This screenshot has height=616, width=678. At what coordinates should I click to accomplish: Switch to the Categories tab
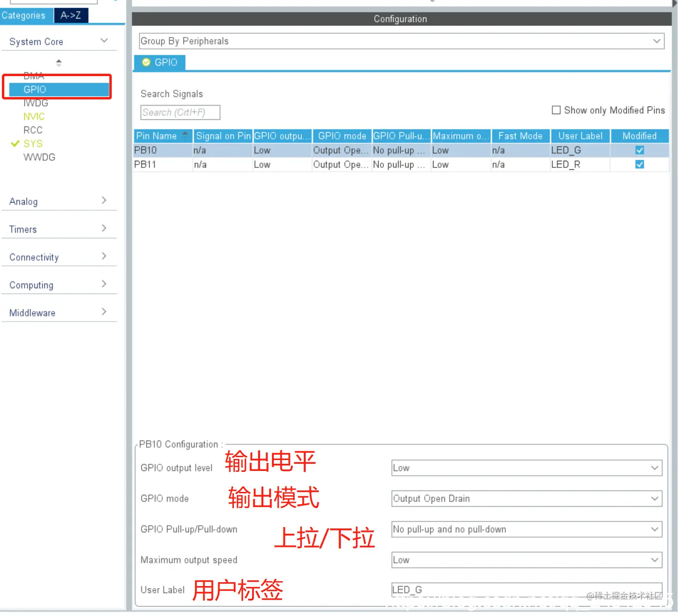point(26,16)
